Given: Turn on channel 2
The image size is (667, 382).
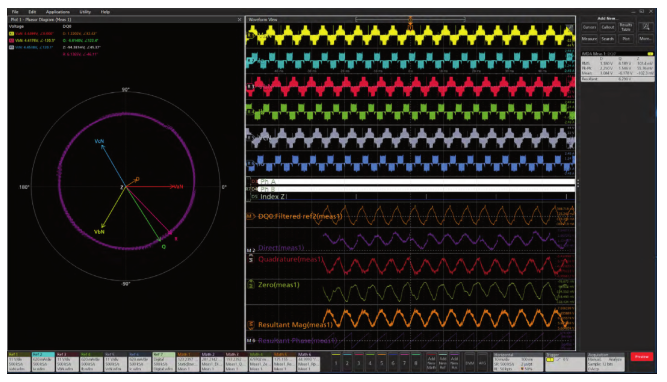Looking at the screenshot, I should 347,362.
